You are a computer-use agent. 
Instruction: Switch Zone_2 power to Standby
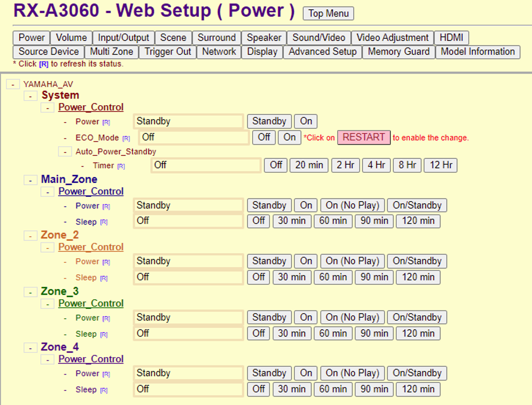pyautogui.click(x=269, y=261)
